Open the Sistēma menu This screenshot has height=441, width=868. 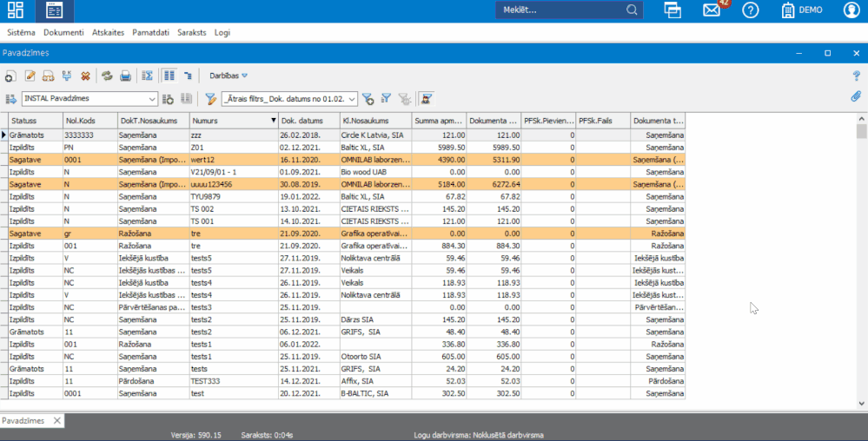coord(21,33)
